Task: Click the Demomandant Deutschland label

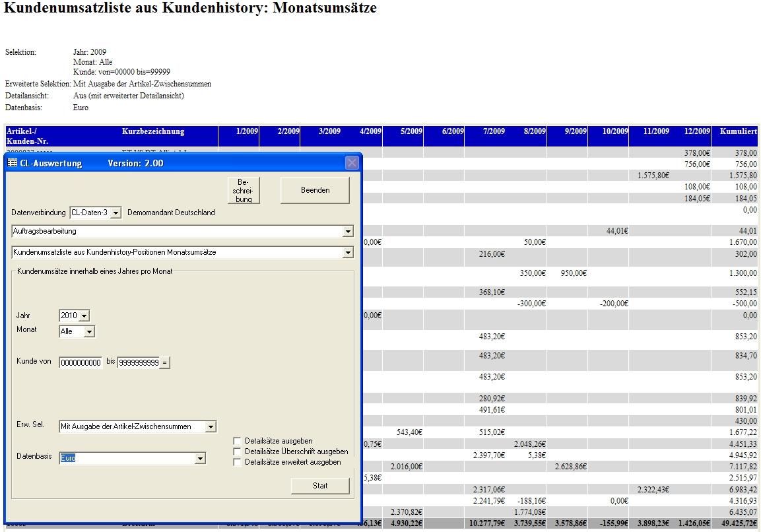Action: (x=171, y=213)
